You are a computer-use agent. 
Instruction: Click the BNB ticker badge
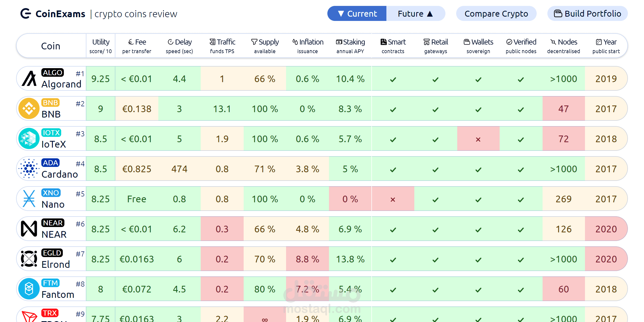tap(50, 103)
